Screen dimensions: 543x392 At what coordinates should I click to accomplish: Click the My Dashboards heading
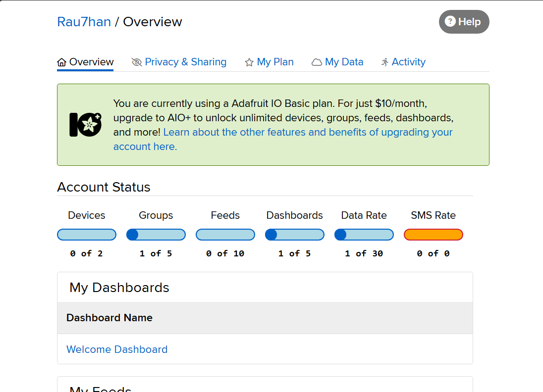tap(119, 288)
